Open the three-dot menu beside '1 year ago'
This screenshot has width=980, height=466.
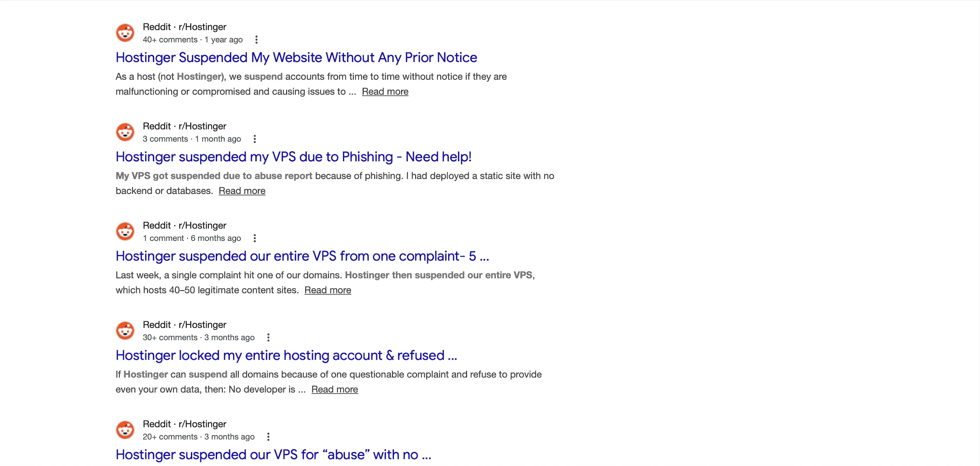point(257,39)
